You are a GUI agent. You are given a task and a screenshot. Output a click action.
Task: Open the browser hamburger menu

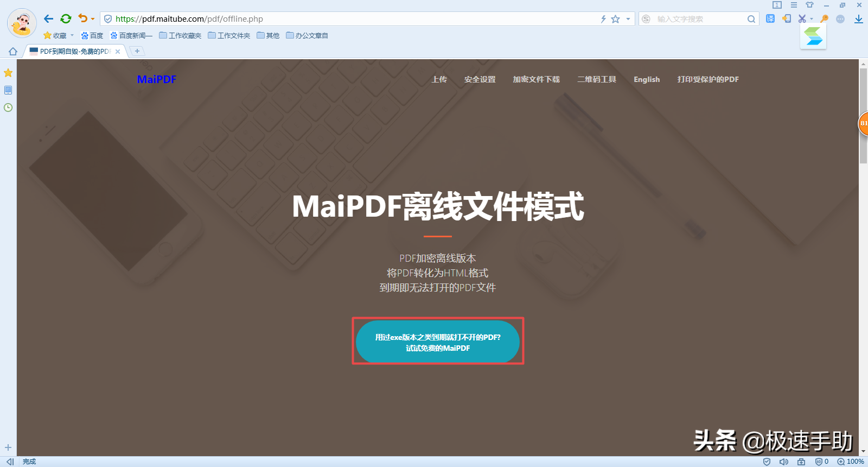point(794,5)
